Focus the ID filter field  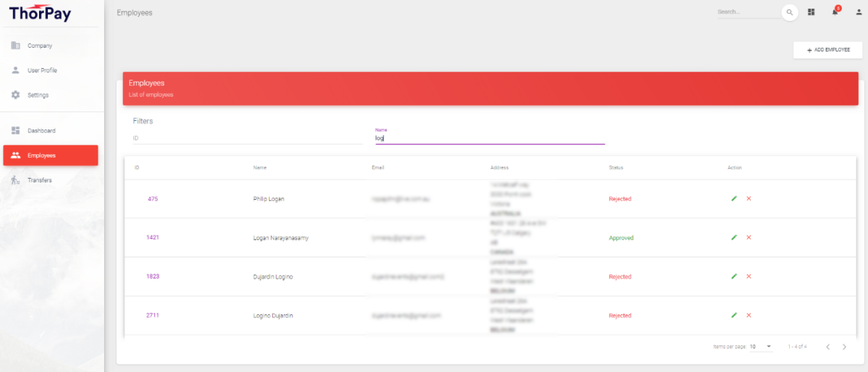[x=247, y=138]
